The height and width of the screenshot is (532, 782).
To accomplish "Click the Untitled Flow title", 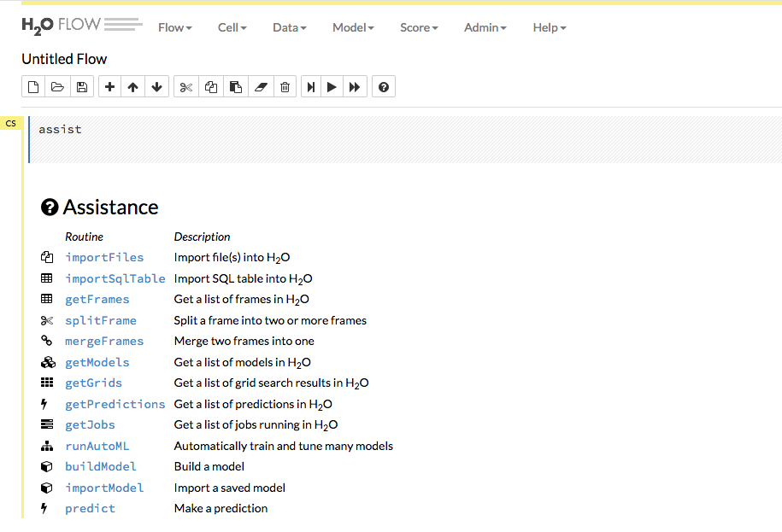I will 64,59.
